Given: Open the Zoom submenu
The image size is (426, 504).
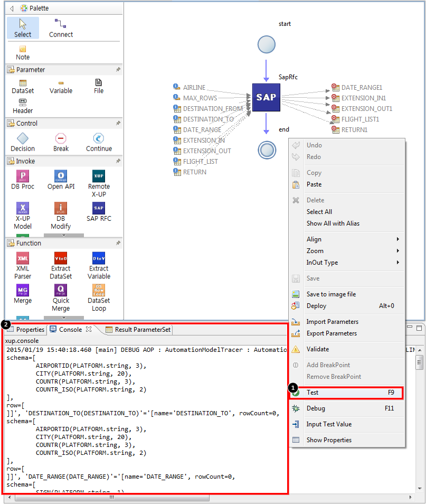Looking at the screenshot, I should point(347,251).
